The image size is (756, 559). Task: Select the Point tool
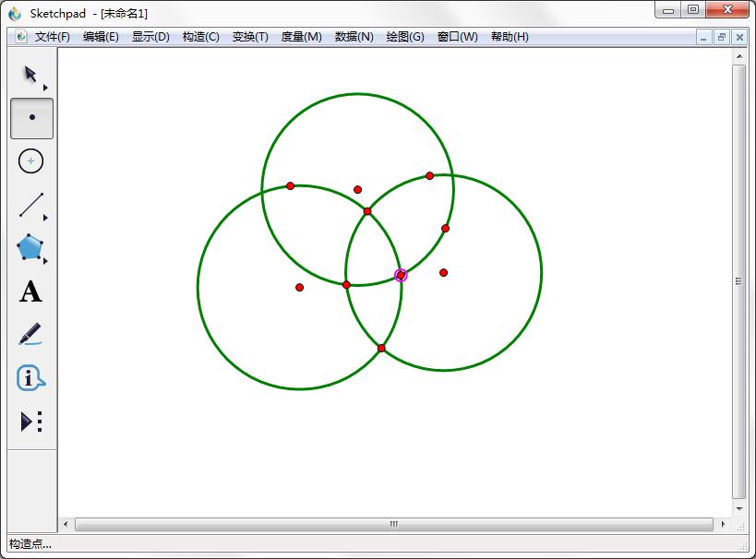coord(31,118)
